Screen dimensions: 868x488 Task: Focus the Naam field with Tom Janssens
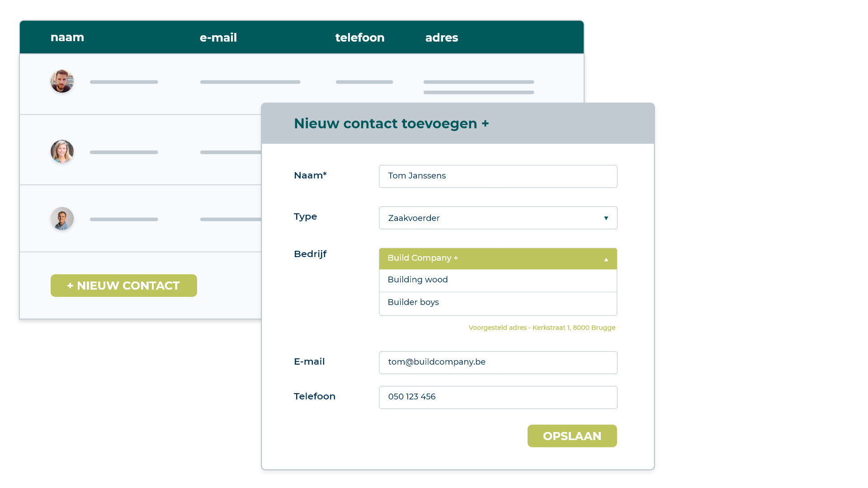coord(498,176)
